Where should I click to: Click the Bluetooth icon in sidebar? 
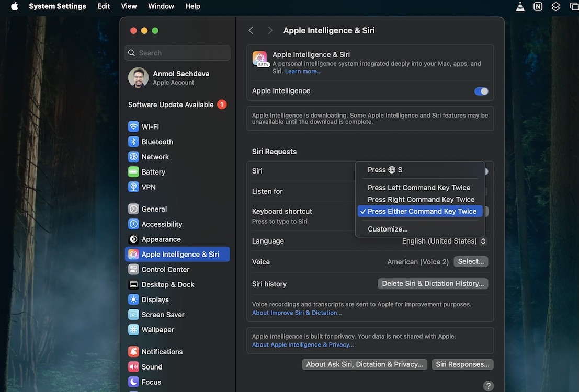(133, 142)
